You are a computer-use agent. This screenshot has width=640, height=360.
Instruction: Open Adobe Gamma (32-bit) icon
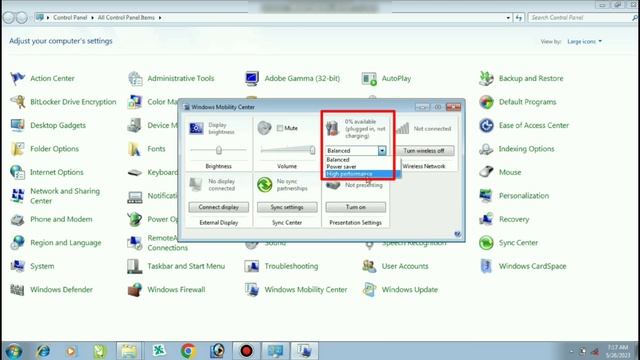tap(252, 78)
